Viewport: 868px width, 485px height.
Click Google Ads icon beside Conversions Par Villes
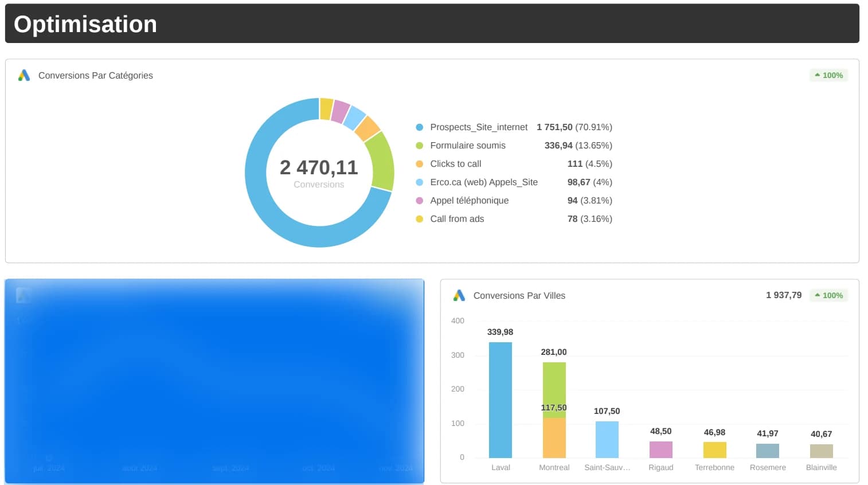(x=459, y=295)
